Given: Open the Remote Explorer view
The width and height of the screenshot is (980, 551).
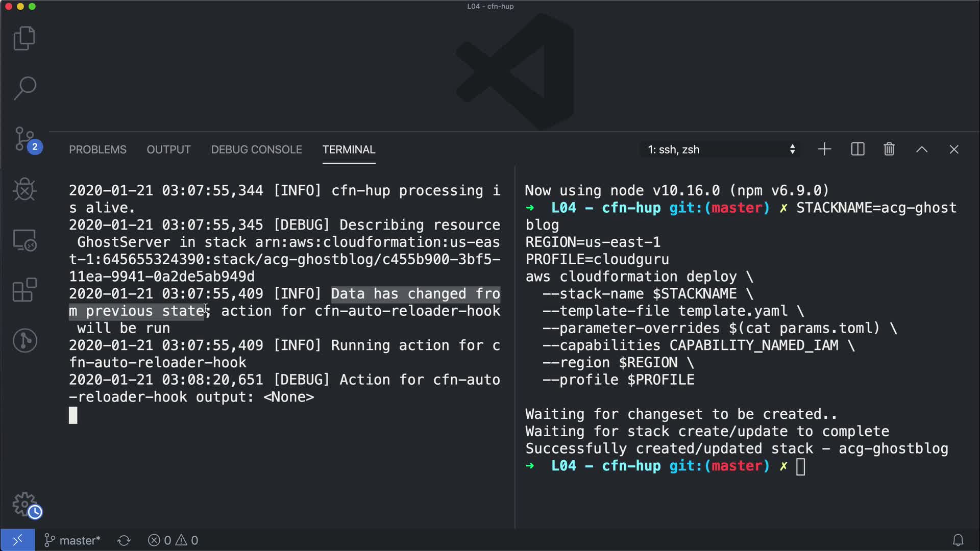Looking at the screenshot, I should click(x=24, y=240).
